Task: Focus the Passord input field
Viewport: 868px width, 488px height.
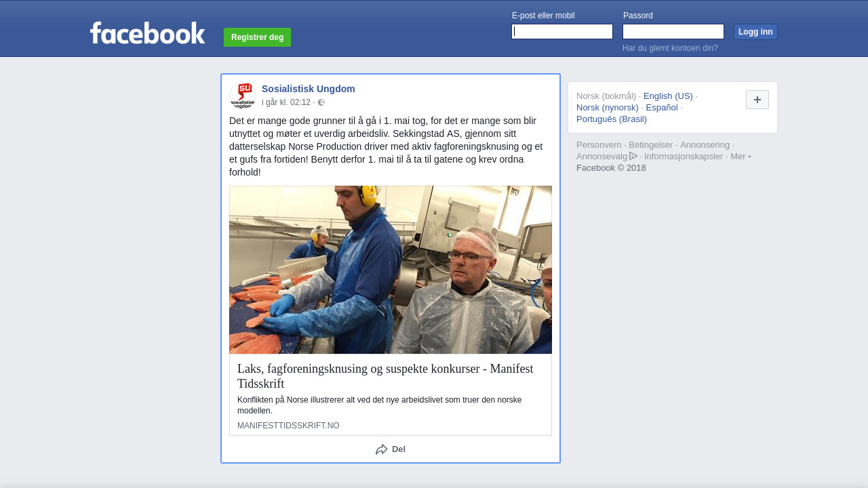Action: tap(673, 32)
